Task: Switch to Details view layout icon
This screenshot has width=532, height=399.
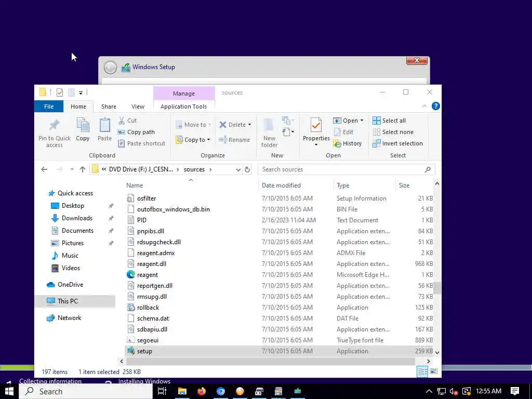Action: (x=422, y=371)
